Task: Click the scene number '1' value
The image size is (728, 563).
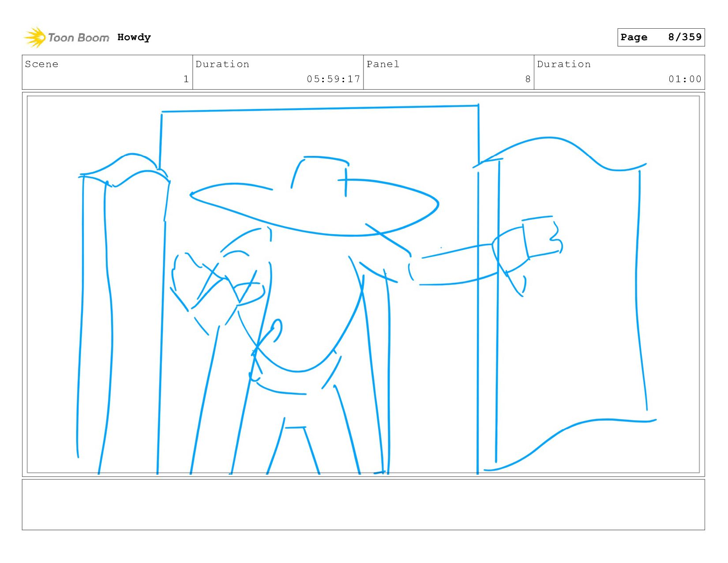Action: (186, 79)
